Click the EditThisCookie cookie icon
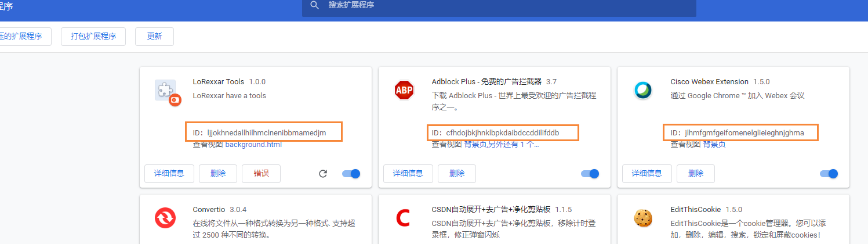 642,218
